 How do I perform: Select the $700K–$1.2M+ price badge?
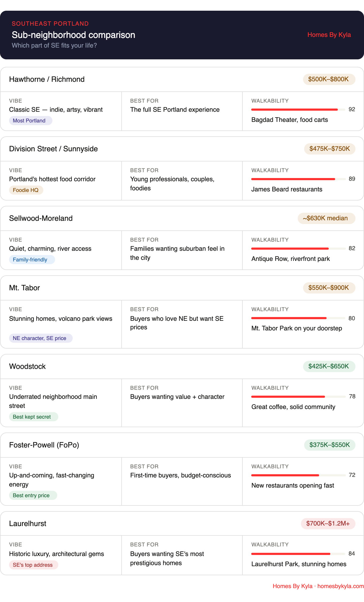pyautogui.click(x=328, y=523)
